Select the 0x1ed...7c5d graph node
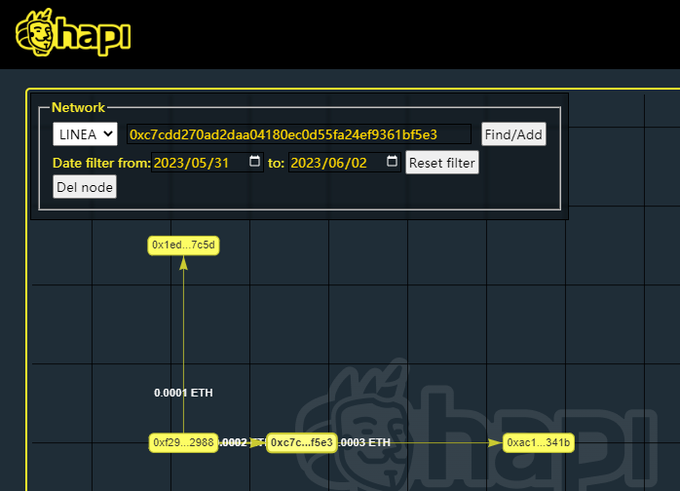This screenshot has width=680, height=491. (x=183, y=245)
